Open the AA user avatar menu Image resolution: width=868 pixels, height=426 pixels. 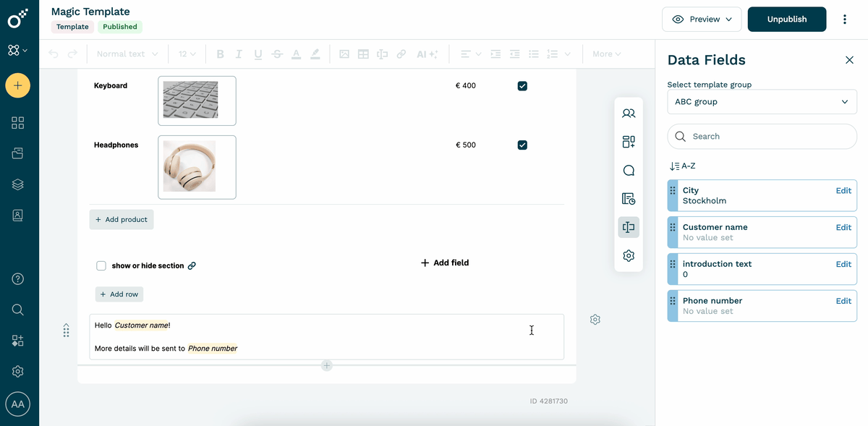pos(18,404)
